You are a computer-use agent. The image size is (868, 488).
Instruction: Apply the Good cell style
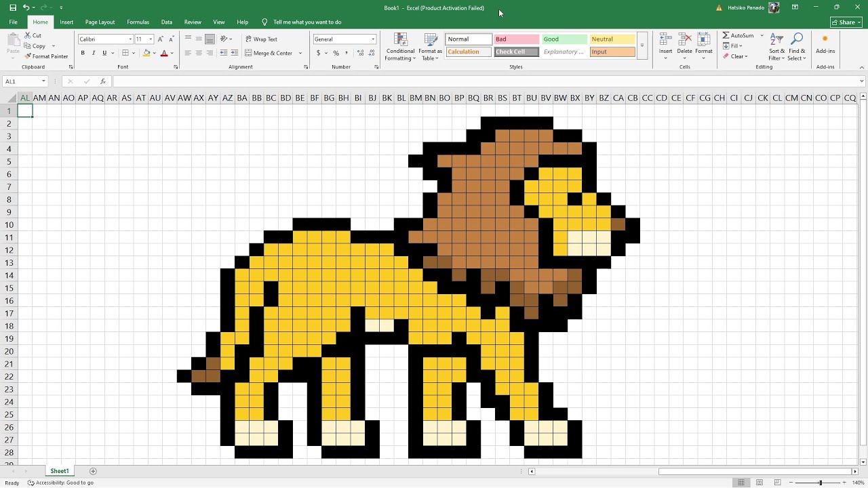pyautogui.click(x=565, y=39)
